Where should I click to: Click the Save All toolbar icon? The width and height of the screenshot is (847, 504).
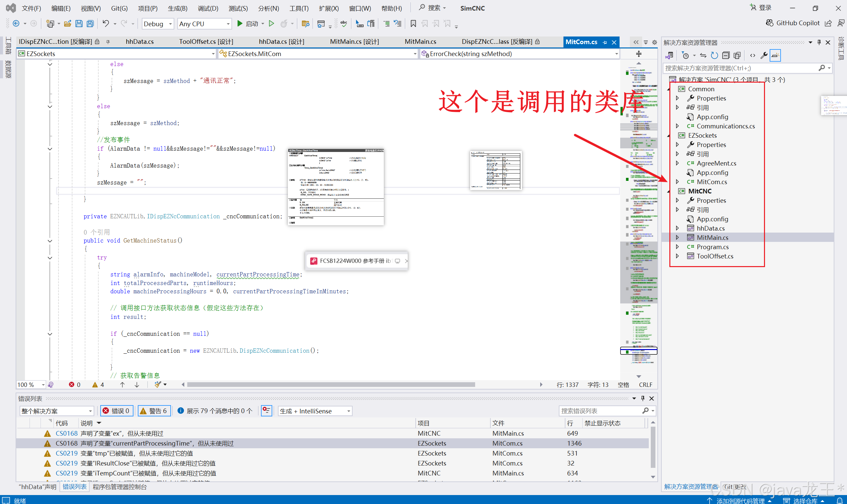pos(90,24)
